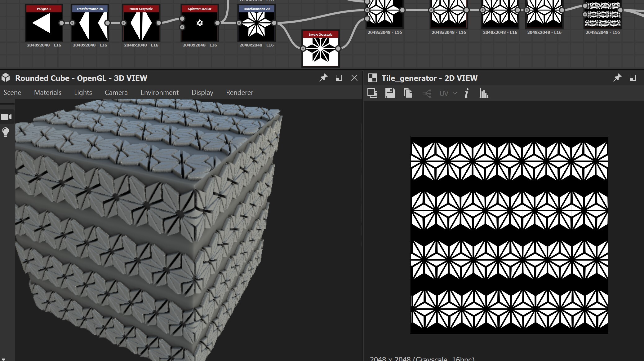Select the Splatter Circular node
Image resolution: width=644 pixels, height=361 pixels.
click(200, 23)
